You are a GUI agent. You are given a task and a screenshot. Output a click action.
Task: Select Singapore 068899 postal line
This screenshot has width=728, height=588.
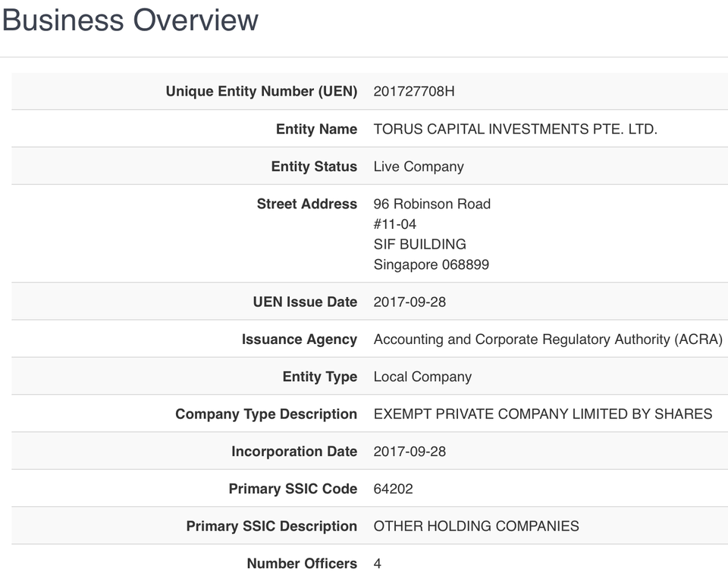(431, 264)
